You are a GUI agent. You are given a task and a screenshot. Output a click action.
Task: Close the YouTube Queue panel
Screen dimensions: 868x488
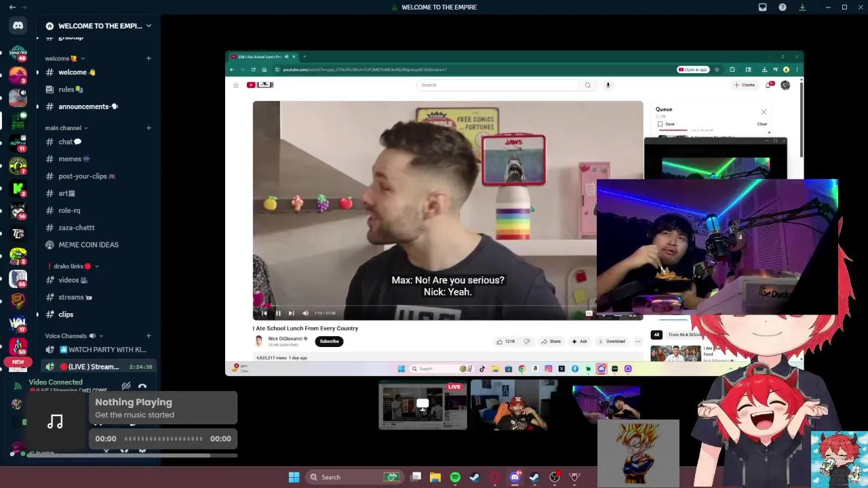click(x=764, y=113)
